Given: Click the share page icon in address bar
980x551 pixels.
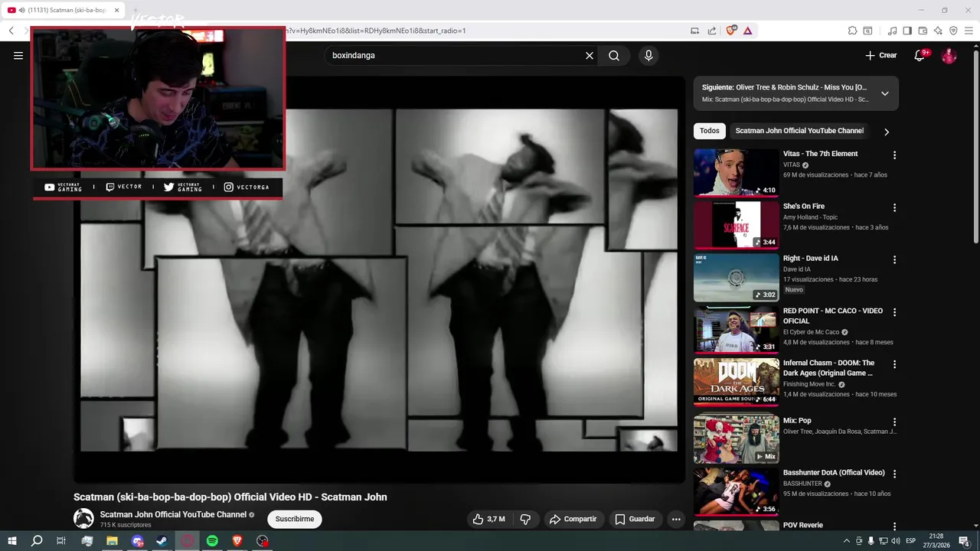Looking at the screenshot, I should pyautogui.click(x=712, y=31).
